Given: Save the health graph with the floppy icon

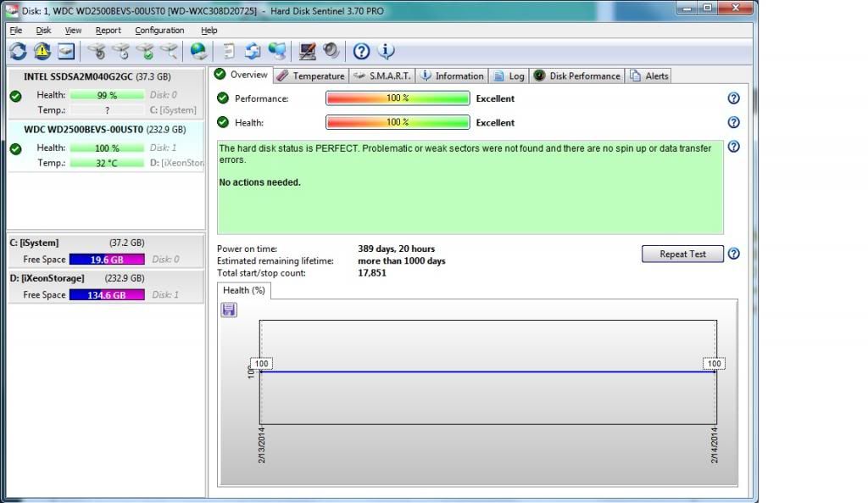Looking at the screenshot, I should pyautogui.click(x=229, y=310).
